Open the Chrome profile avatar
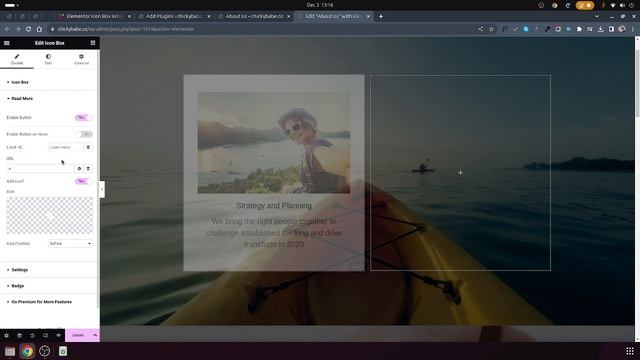Screen dimensions: 640x360 (622, 29)
